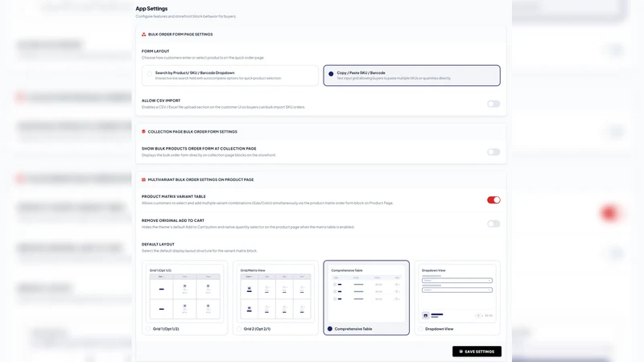
Task: Select the Comprehensive Table radio option
Action: coord(330,329)
